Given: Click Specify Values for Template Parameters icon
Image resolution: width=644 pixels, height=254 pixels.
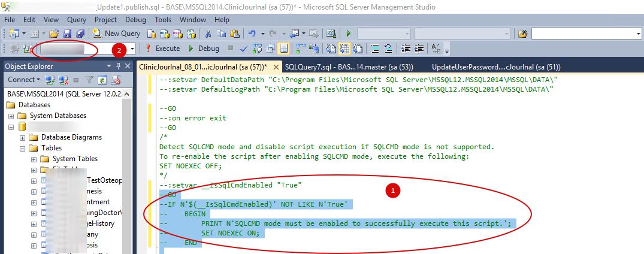Looking at the screenshot, I should point(436,49).
